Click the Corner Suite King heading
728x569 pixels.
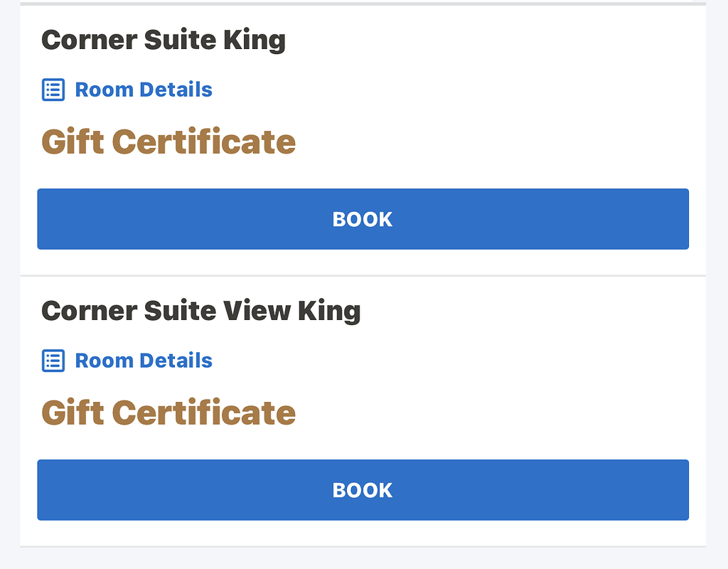pyautogui.click(x=164, y=40)
